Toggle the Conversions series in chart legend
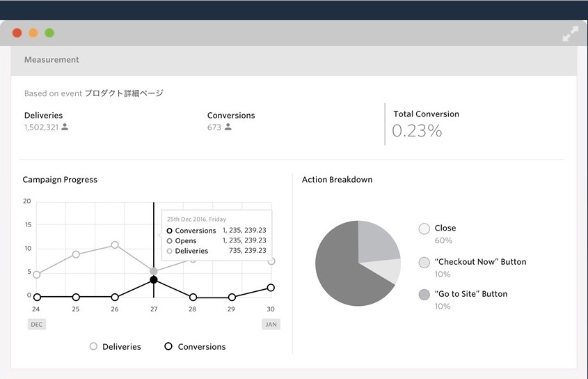This screenshot has width=588, height=379. coord(168,346)
